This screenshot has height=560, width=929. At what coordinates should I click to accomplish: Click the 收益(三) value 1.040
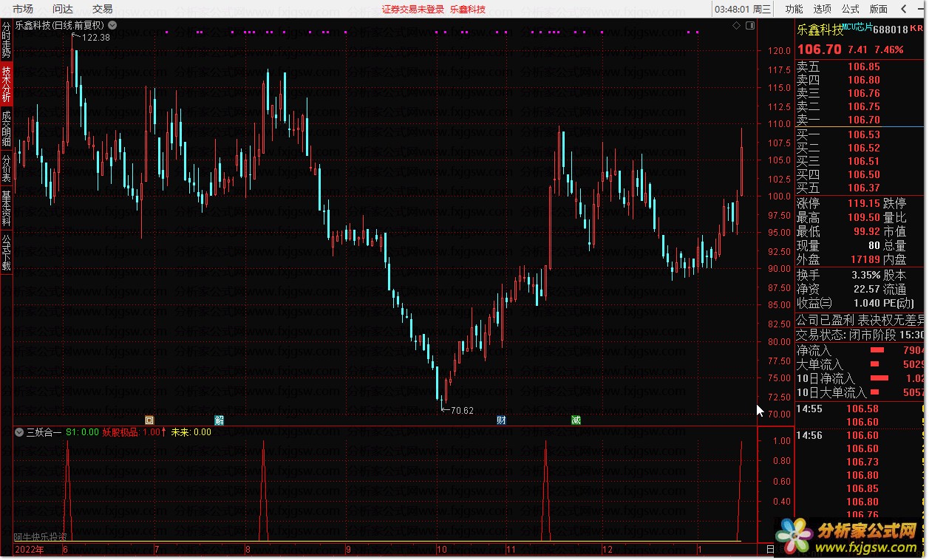(x=866, y=302)
